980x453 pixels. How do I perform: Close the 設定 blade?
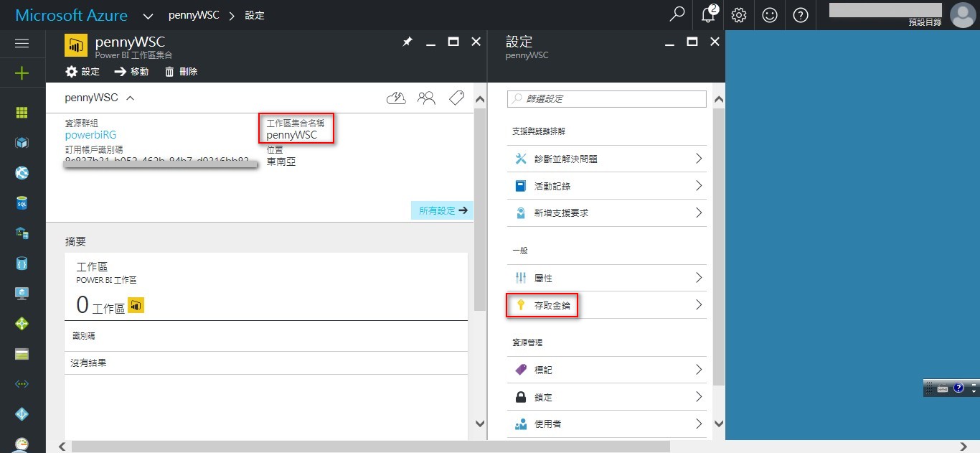(715, 42)
